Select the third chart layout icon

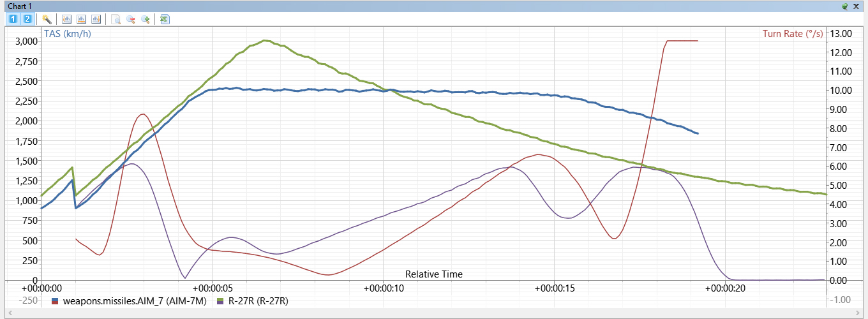tap(95, 19)
